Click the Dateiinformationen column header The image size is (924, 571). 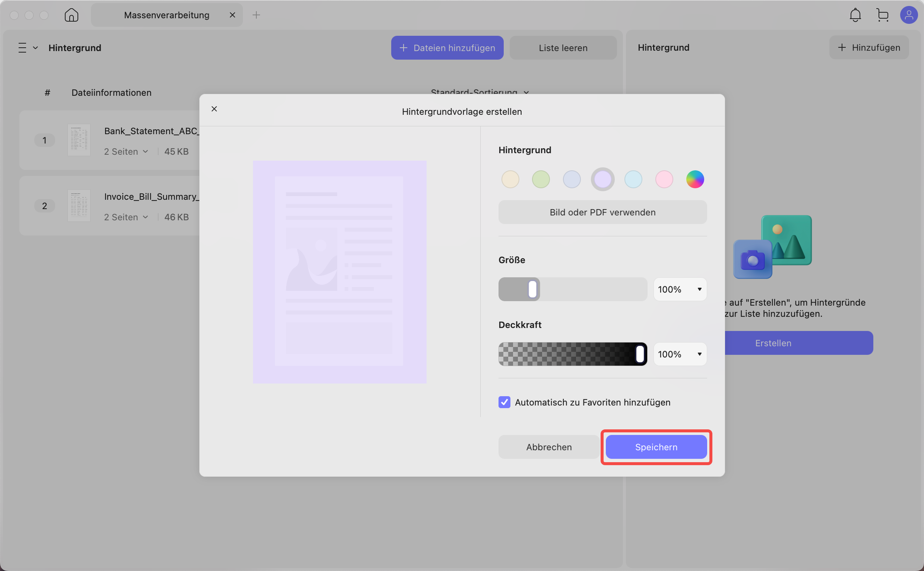point(111,92)
